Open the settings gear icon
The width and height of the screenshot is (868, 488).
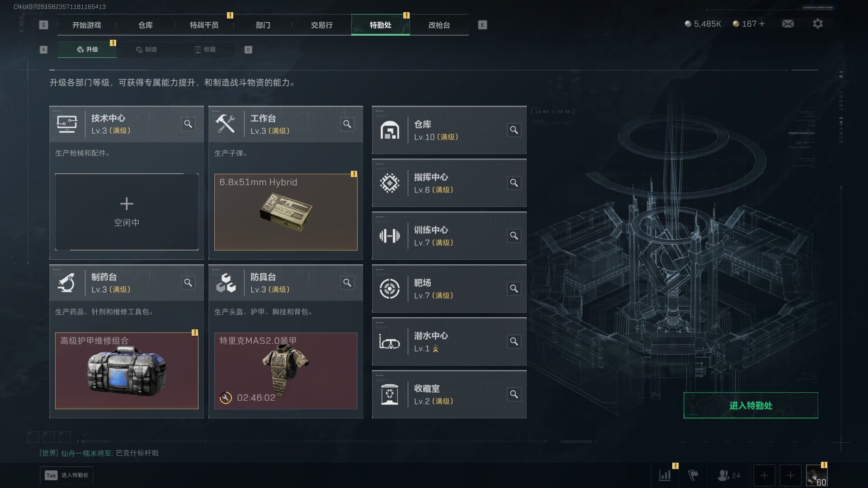coord(817,23)
